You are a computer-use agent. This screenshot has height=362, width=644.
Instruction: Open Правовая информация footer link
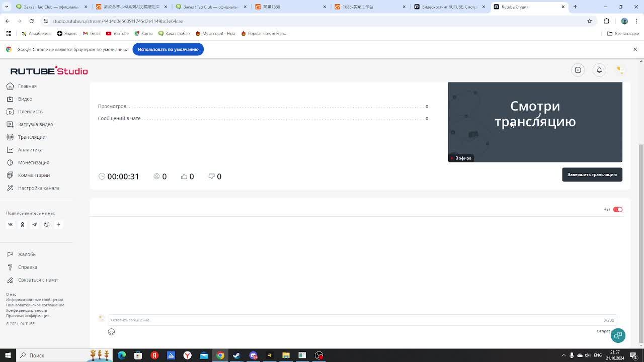28,316
